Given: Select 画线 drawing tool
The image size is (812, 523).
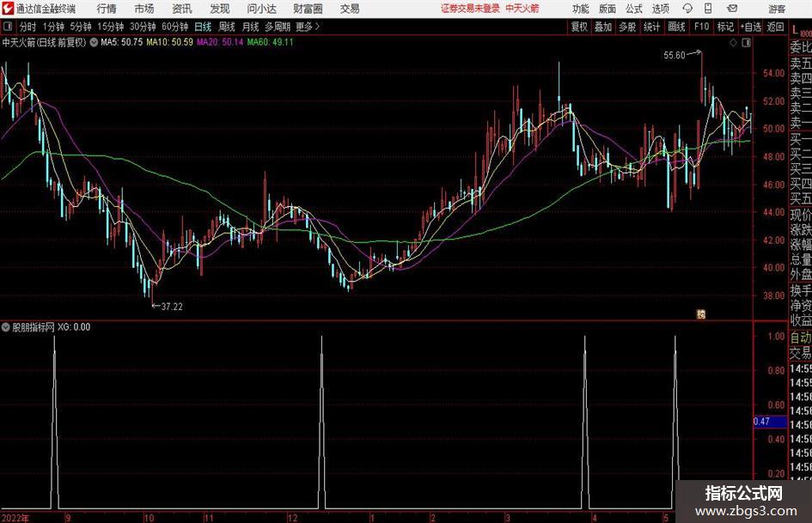Looking at the screenshot, I should (x=676, y=27).
